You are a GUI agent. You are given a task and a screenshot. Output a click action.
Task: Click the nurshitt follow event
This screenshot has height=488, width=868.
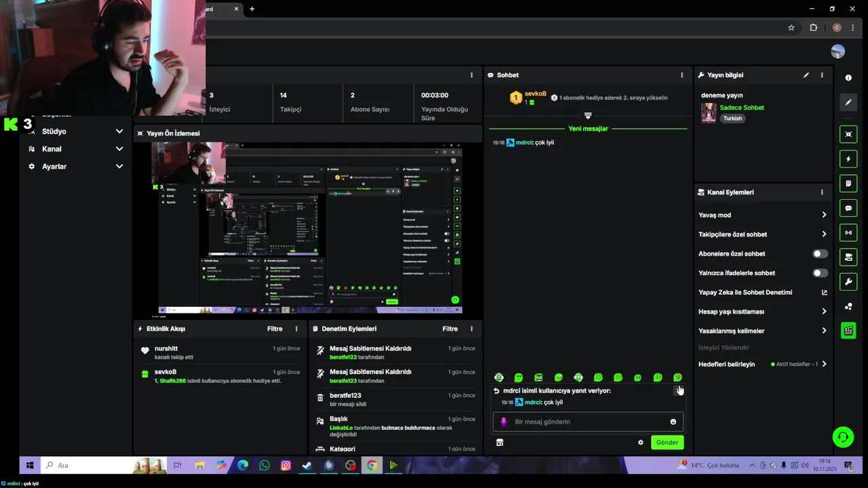tap(220, 352)
